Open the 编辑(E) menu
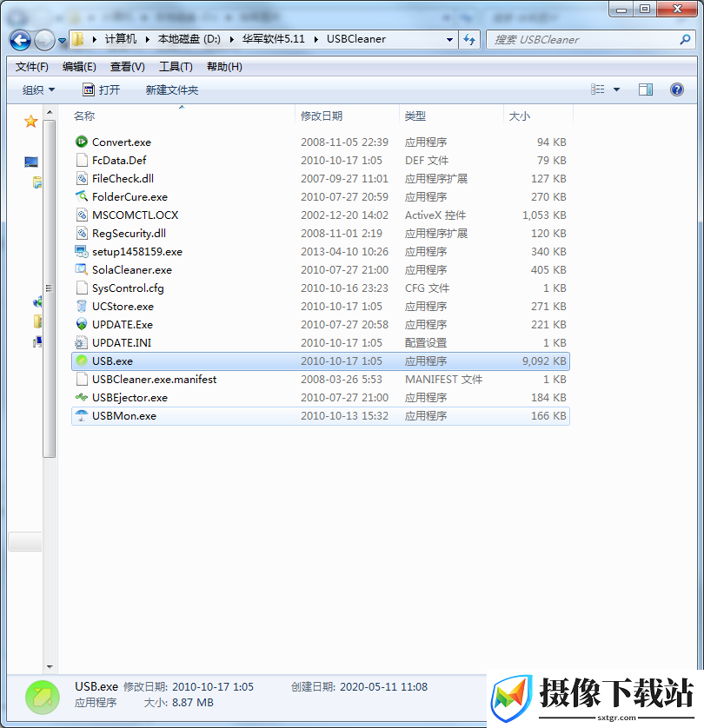Screen dimensions: 704x728 point(79,67)
